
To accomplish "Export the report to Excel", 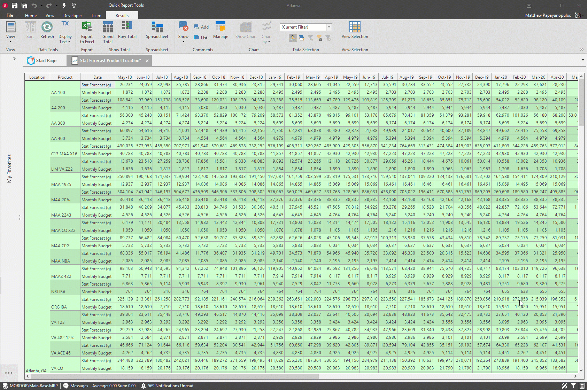I will pyautogui.click(x=87, y=32).
